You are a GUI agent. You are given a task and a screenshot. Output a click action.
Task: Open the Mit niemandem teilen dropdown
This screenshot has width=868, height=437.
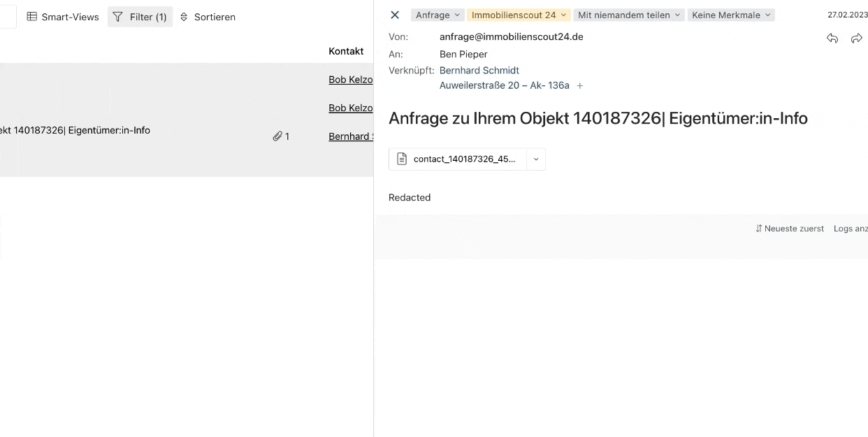629,15
